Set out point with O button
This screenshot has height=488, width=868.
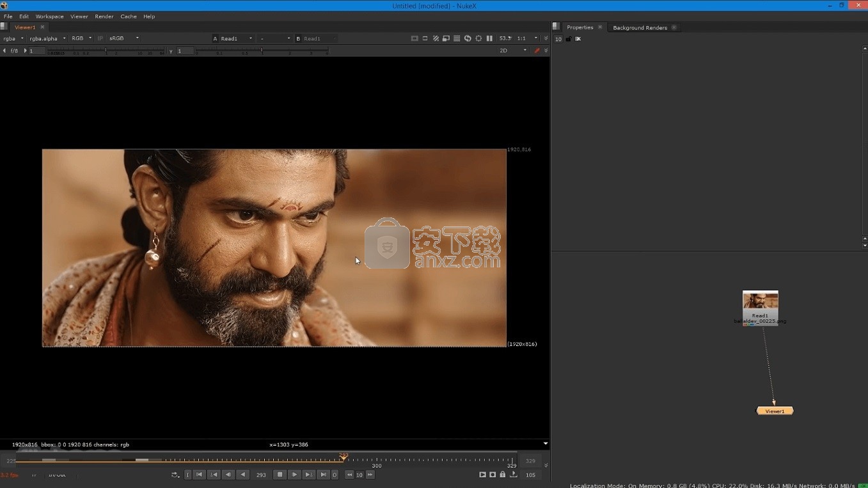(335, 475)
